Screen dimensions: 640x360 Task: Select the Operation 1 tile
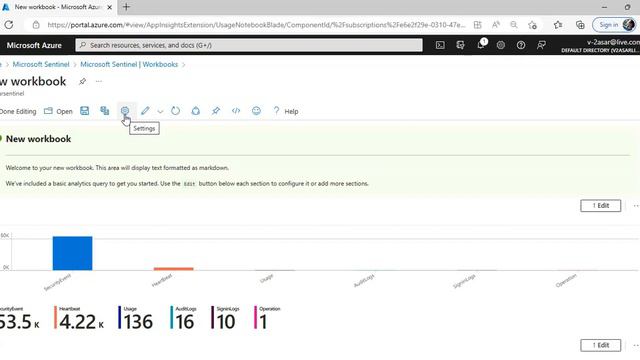click(267, 318)
